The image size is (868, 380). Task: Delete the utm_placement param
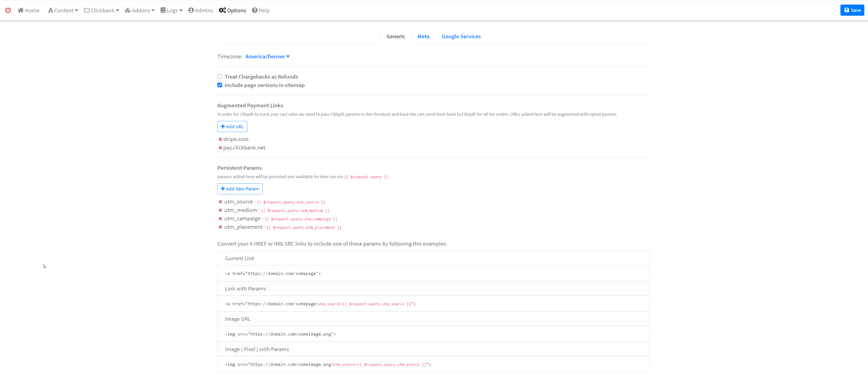coord(220,227)
